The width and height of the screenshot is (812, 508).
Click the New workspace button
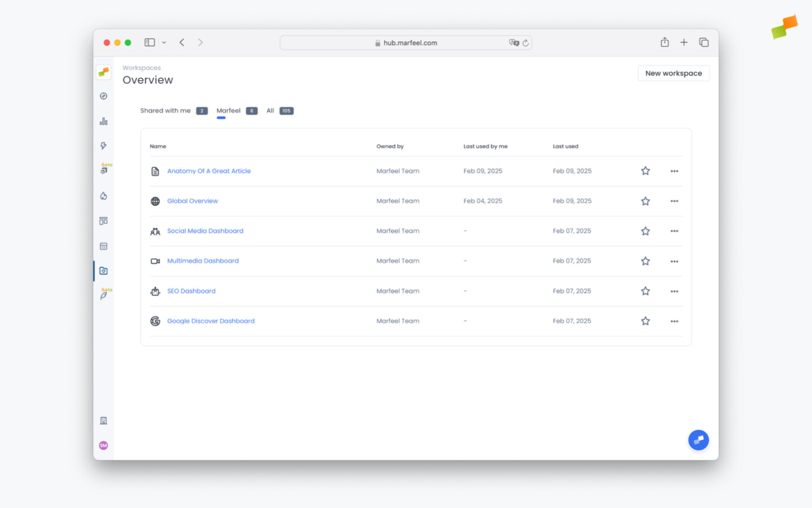click(x=673, y=73)
